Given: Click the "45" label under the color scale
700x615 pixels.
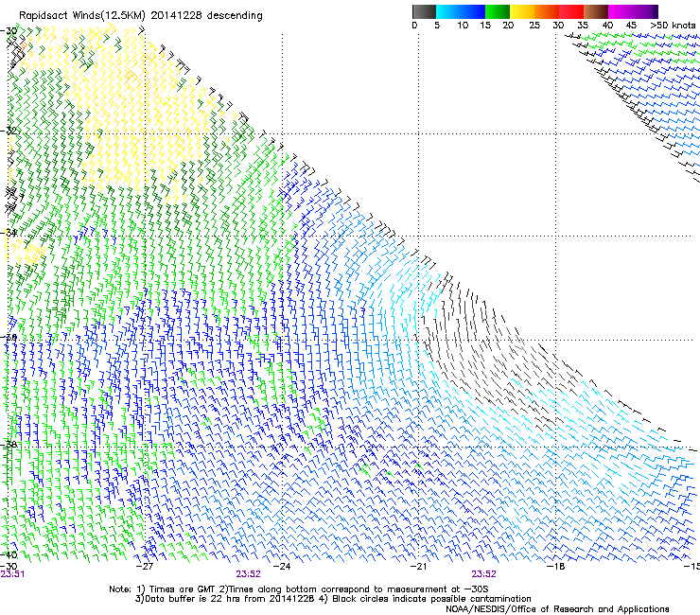Looking at the screenshot, I should pyautogui.click(x=631, y=26).
